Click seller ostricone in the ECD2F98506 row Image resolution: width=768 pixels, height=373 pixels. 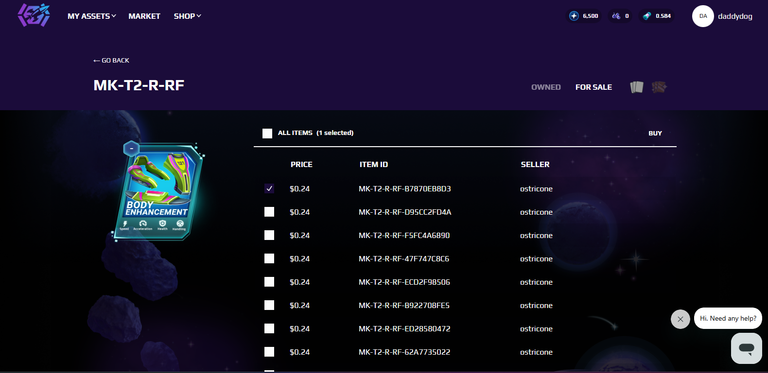(x=536, y=282)
